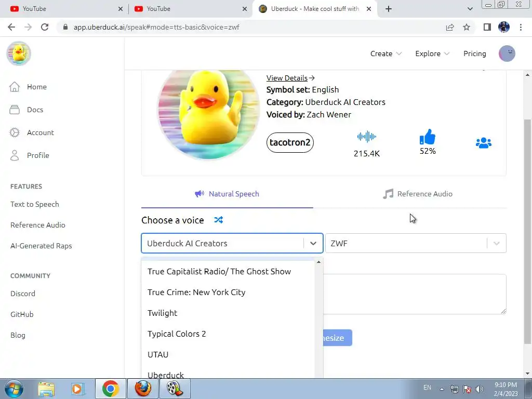Click the duck voice avatar image
The image size is (532, 399).
209,114
